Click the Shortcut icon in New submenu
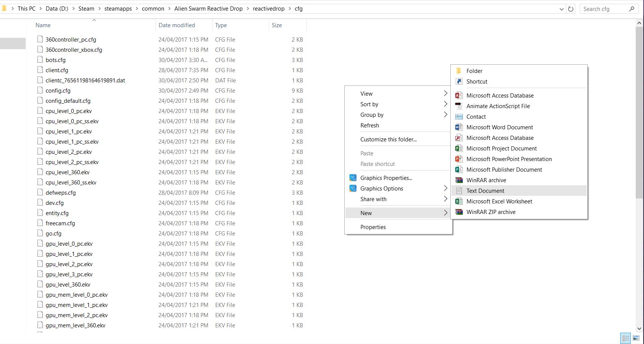Screen dimensions: 644x344 459,81
